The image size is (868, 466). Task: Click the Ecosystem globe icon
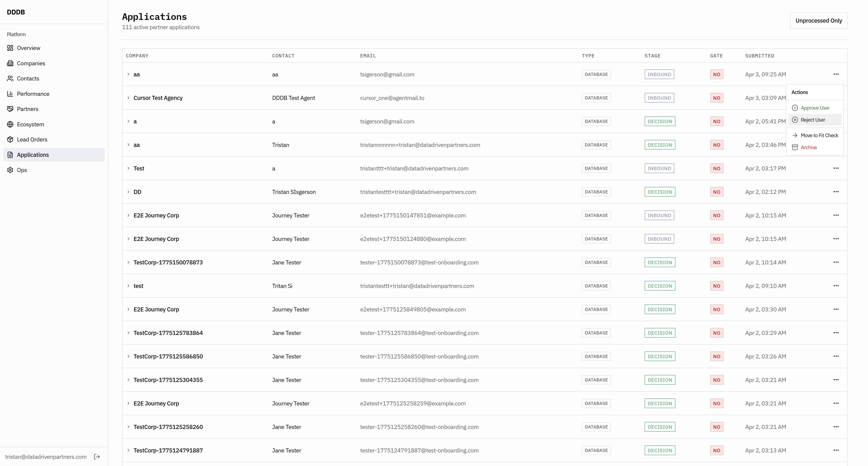tap(10, 124)
